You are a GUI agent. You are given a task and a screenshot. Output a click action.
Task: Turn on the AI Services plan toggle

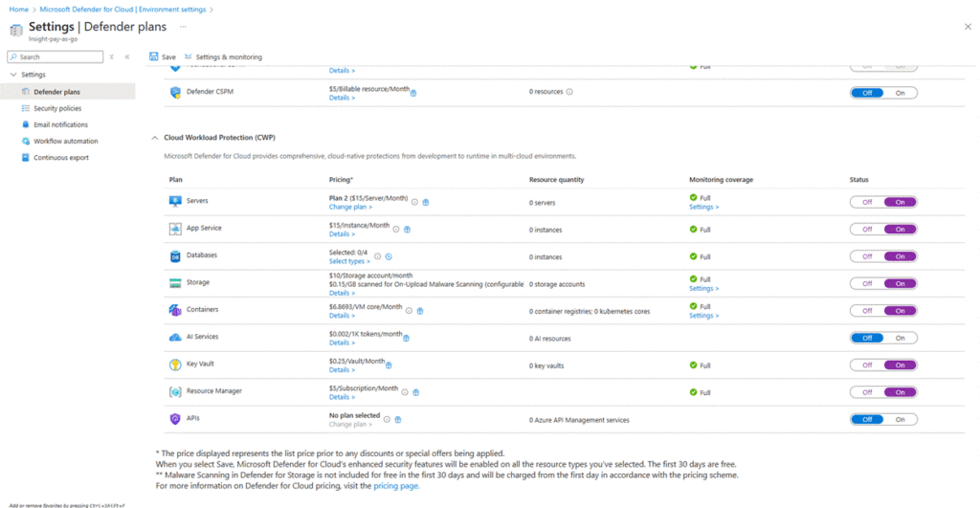click(x=900, y=338)
